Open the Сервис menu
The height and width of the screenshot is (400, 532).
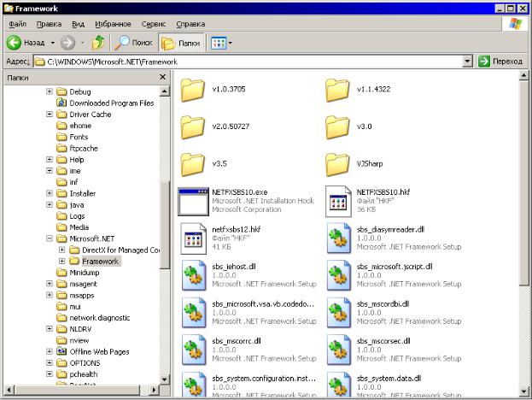point(154,24)
